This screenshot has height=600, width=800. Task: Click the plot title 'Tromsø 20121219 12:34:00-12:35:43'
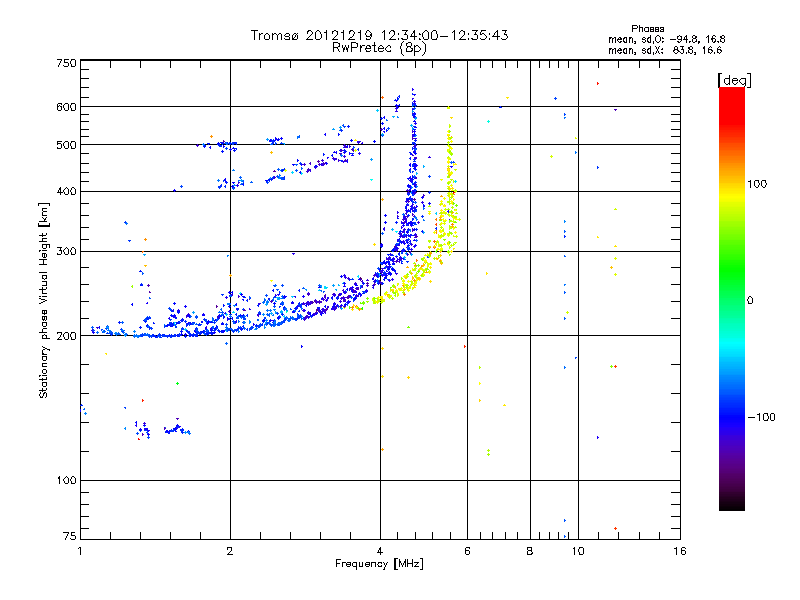point(379,35)
